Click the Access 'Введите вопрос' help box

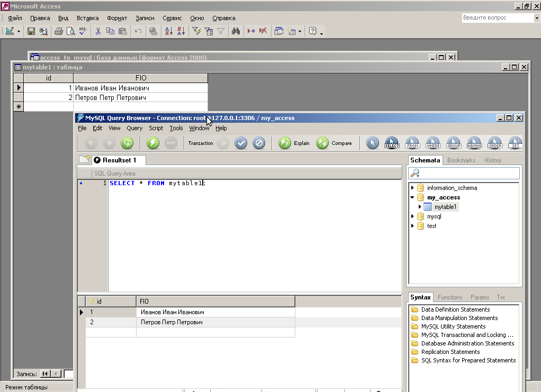[498, 18]
